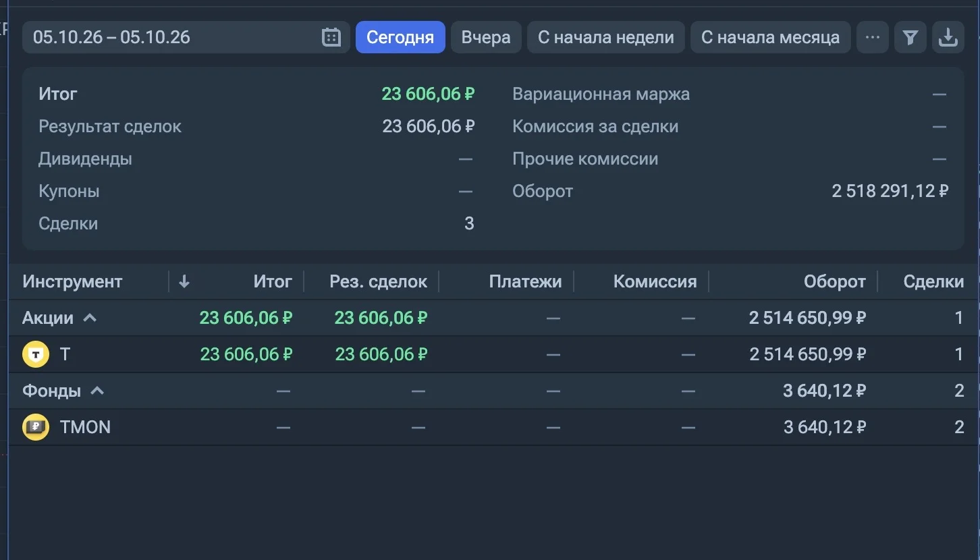Edit the date range 05.10.26 – 05.10.26 field
The width and height of the screenshot is (980, 560).
(186, 37)
